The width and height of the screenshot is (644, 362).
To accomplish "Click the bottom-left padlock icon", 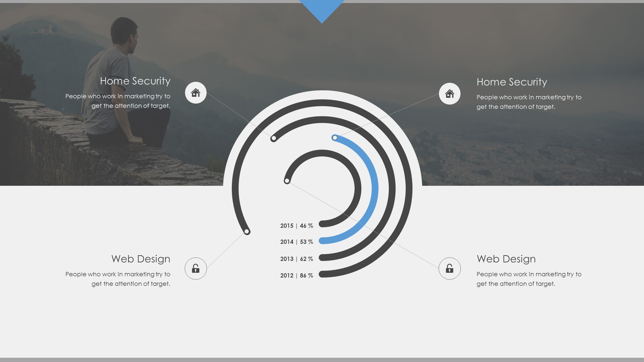I will [x=196, y=268].
